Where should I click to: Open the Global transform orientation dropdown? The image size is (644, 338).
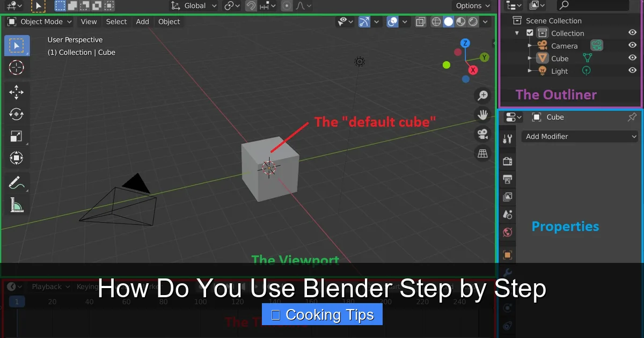194,6
